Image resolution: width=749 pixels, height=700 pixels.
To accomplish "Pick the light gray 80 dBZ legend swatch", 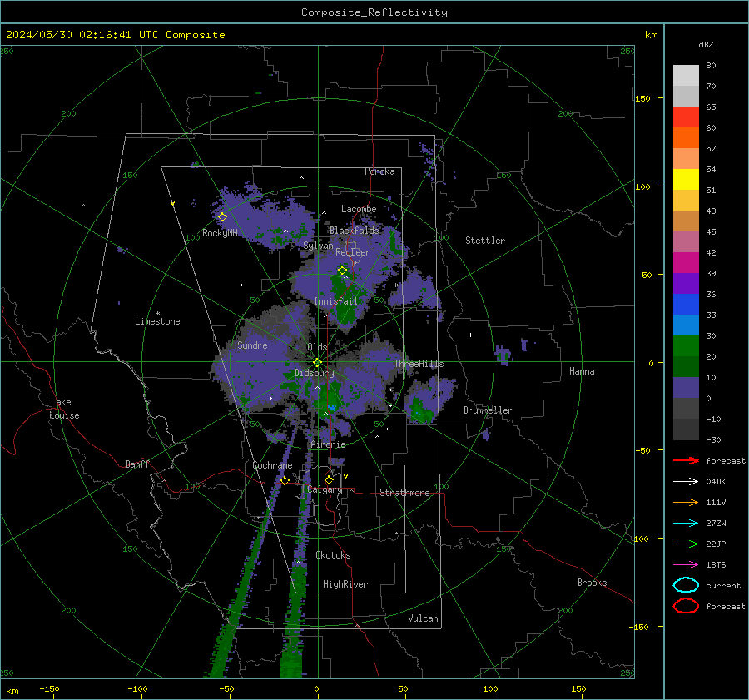I will pyautogui.click(x=686, y=76).
